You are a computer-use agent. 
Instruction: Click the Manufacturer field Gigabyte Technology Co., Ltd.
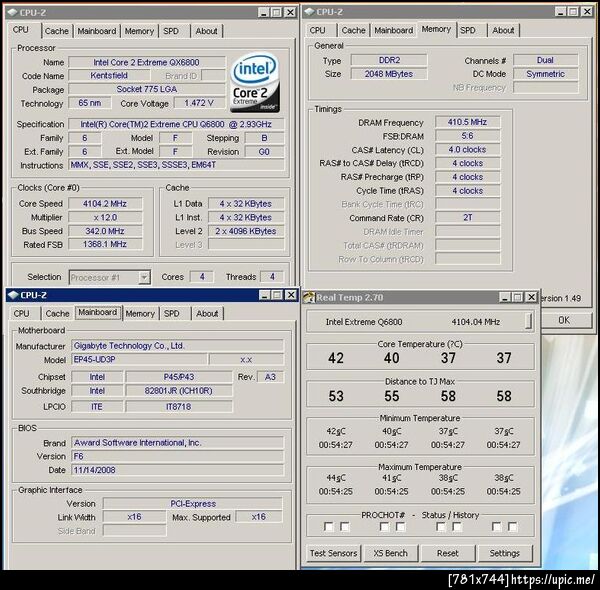pyautogui.click(x=178, y=346)
